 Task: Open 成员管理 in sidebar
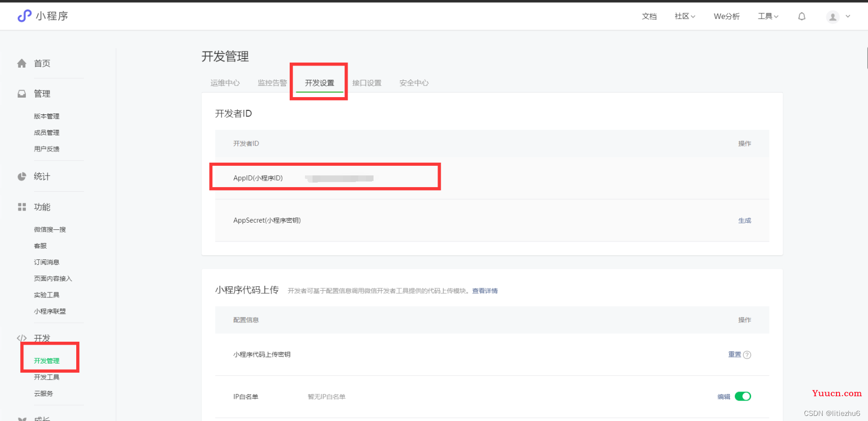point(47,133)
